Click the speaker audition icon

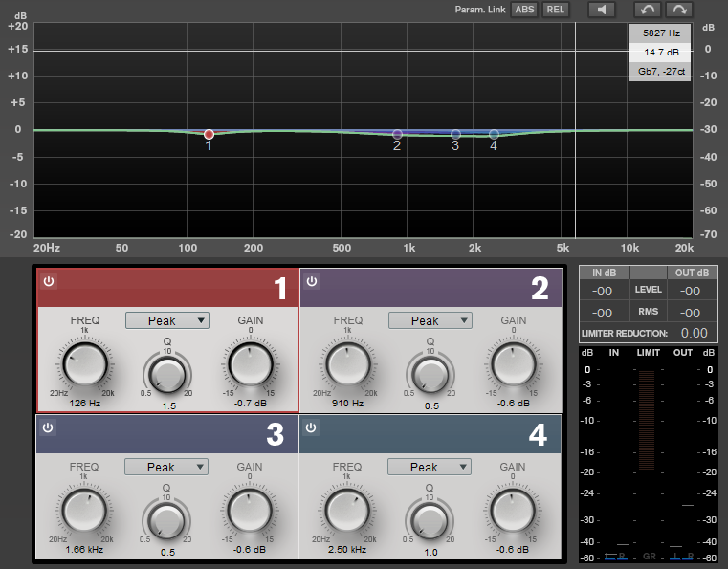point(602,10)
